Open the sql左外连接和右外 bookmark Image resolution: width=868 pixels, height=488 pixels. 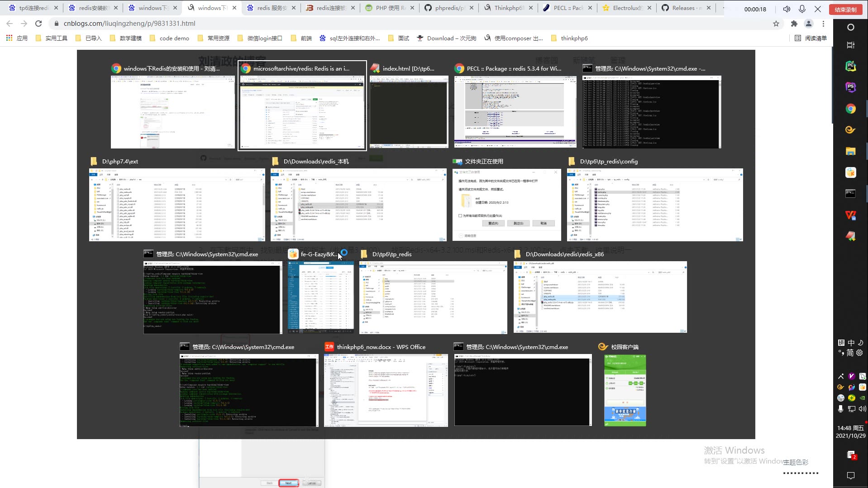coord(349,38)
